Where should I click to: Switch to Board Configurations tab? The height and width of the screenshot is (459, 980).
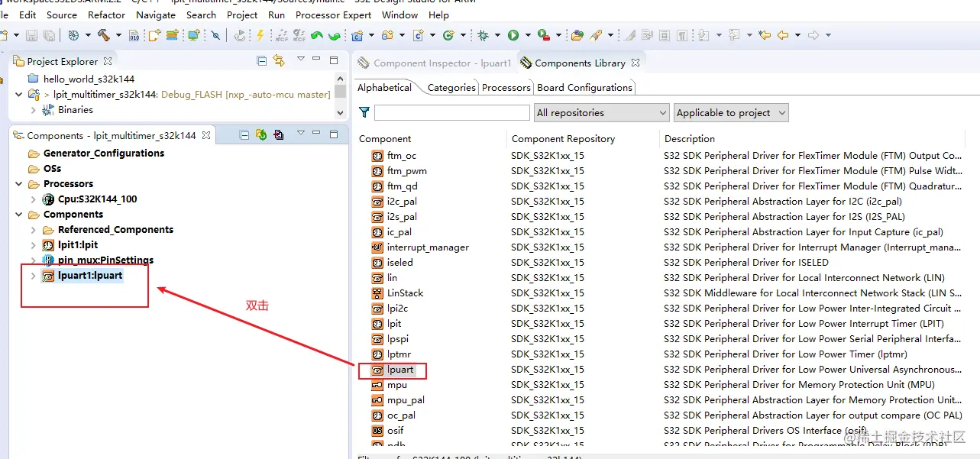click(x=585, y=88)
